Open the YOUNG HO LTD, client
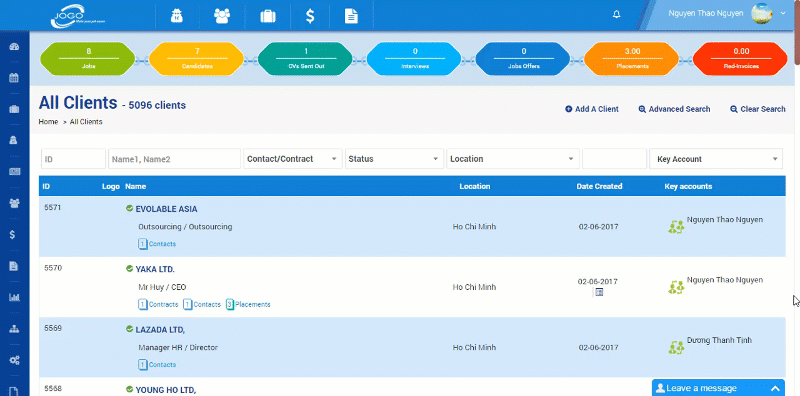Image resolution: width=800 pixels, height=396 pixels. (x=166, y=390)
